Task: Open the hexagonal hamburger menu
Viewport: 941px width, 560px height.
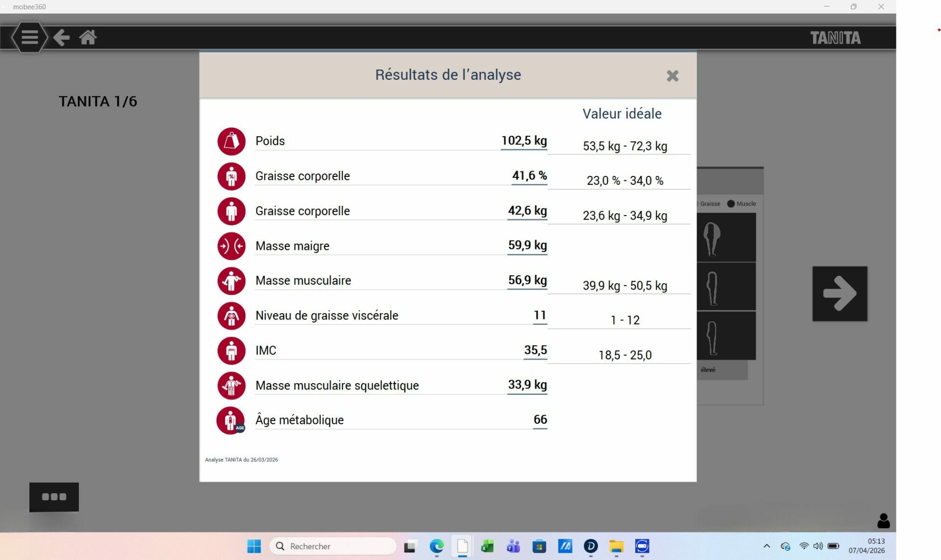Action: (x=29, y=37)
